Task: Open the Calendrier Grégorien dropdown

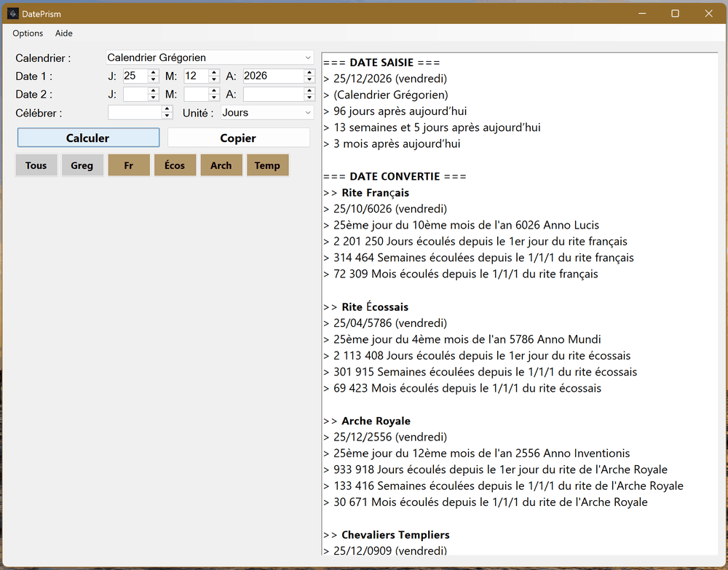Action: [210, 58]
